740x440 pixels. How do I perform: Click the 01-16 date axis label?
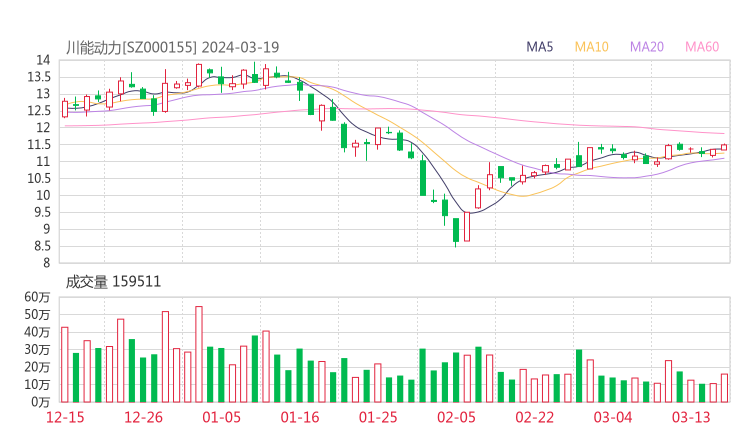pos(300,417)
